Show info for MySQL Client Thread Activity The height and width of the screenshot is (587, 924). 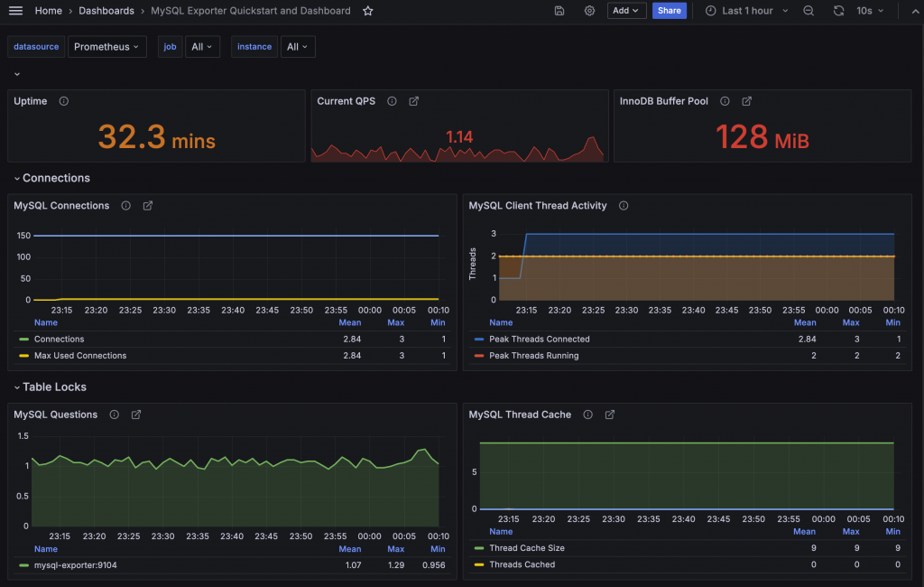(x=624, y=205)
